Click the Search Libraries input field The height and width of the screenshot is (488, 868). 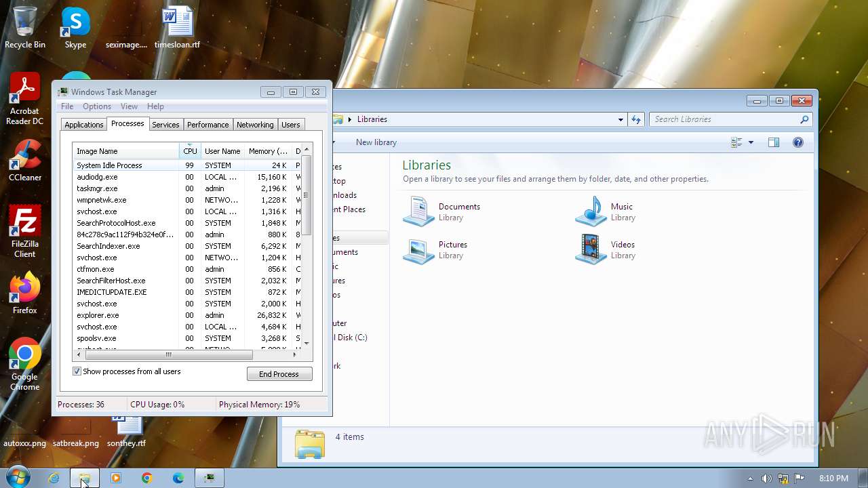725,119
